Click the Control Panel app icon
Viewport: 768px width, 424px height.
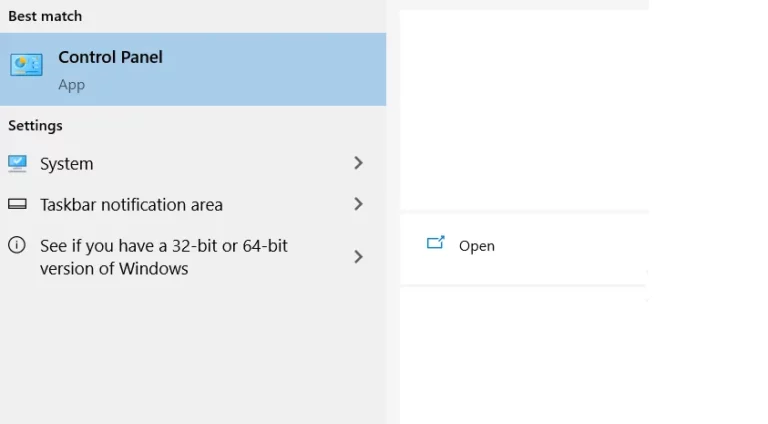26,65
